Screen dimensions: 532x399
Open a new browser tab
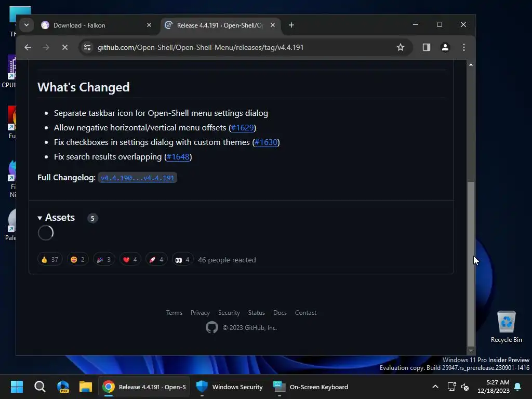tap(291, 25)
